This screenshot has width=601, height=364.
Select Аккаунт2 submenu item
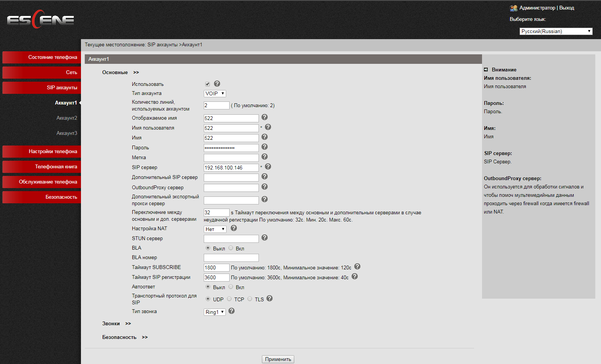(x=67, y=118)
